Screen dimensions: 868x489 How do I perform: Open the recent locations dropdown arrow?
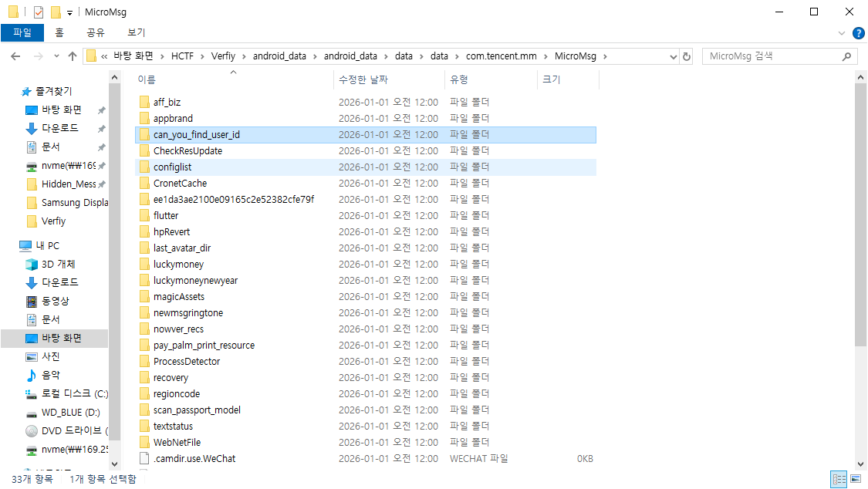click(56, 56)
